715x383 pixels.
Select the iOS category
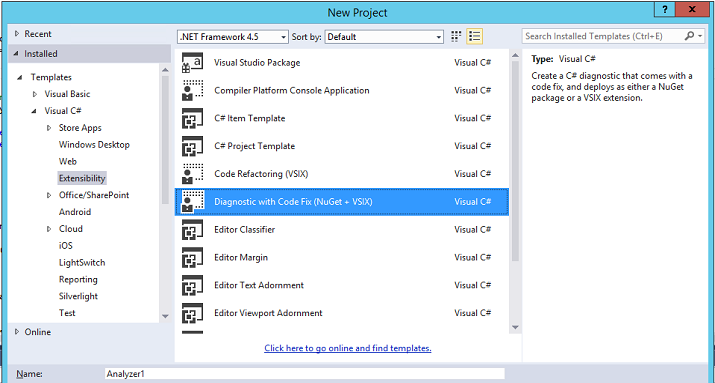pyautogui.click(x=66, y=246)
